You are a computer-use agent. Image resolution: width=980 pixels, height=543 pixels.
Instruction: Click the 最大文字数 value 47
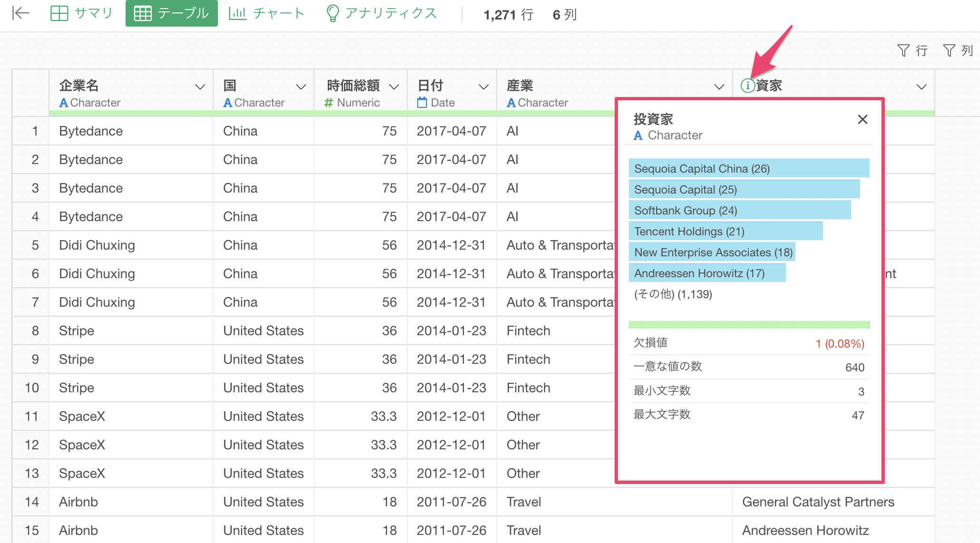[x=858, y=415]
